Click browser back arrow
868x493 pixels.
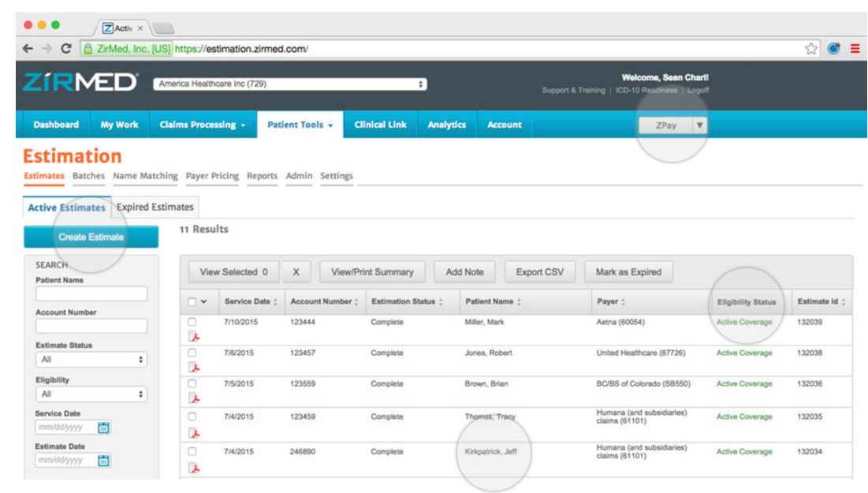pyautogui.click(x=28, y=49)
